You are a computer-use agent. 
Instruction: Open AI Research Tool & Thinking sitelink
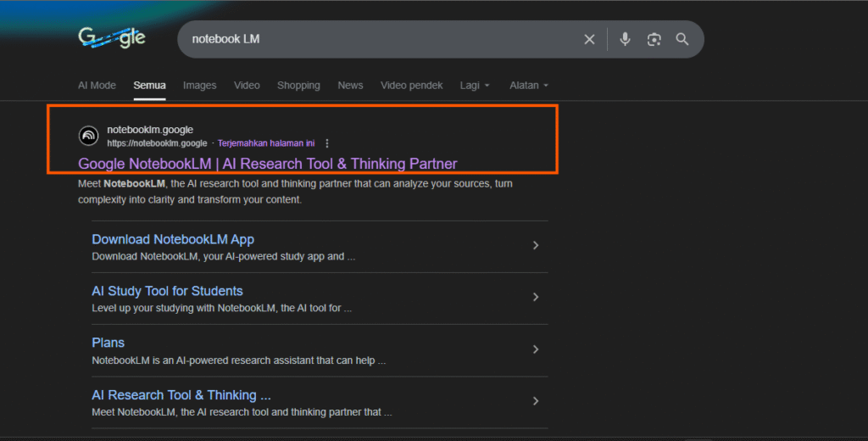[181, 395]
